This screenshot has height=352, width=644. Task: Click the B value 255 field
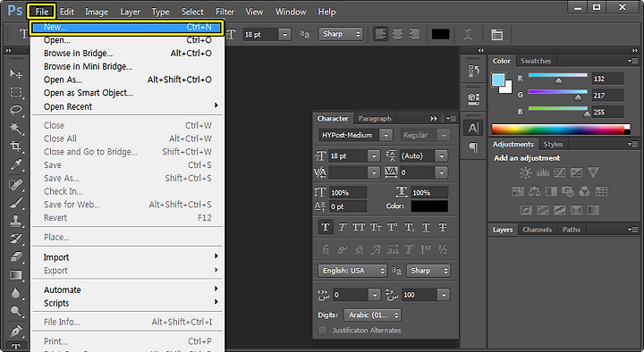click(x=607, y=112)
